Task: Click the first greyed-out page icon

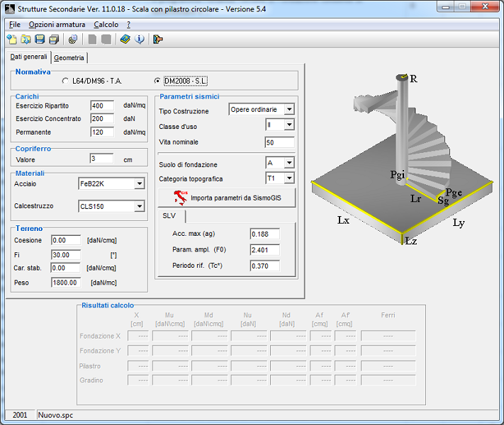Action: 92,39
